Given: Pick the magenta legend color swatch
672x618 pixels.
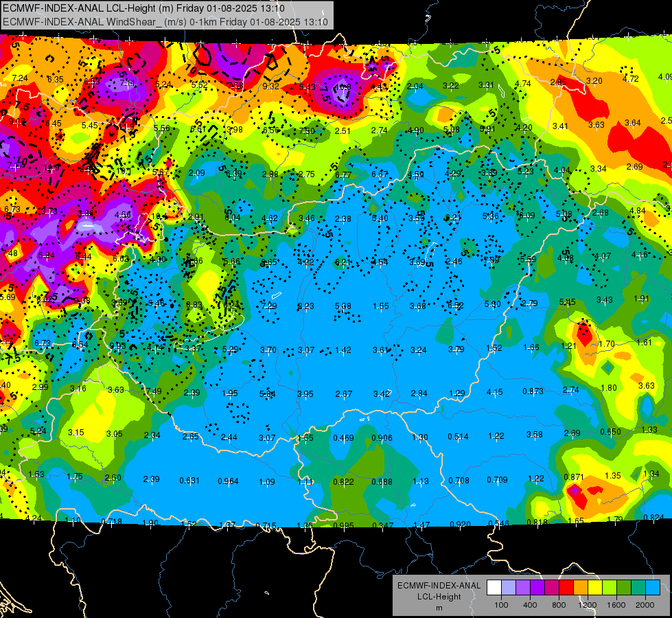Looking at the screenshot, I should [x=552, y=588].
